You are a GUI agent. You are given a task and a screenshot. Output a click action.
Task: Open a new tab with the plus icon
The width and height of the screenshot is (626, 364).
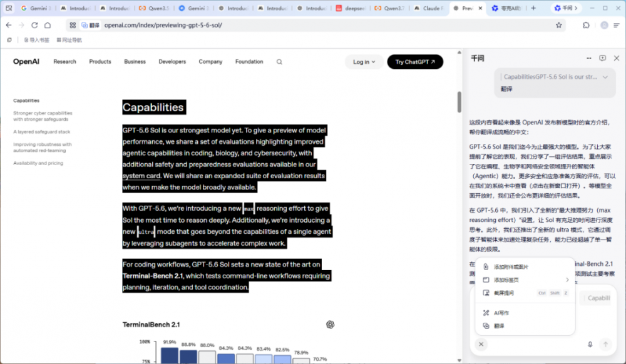tap(533, 8)
